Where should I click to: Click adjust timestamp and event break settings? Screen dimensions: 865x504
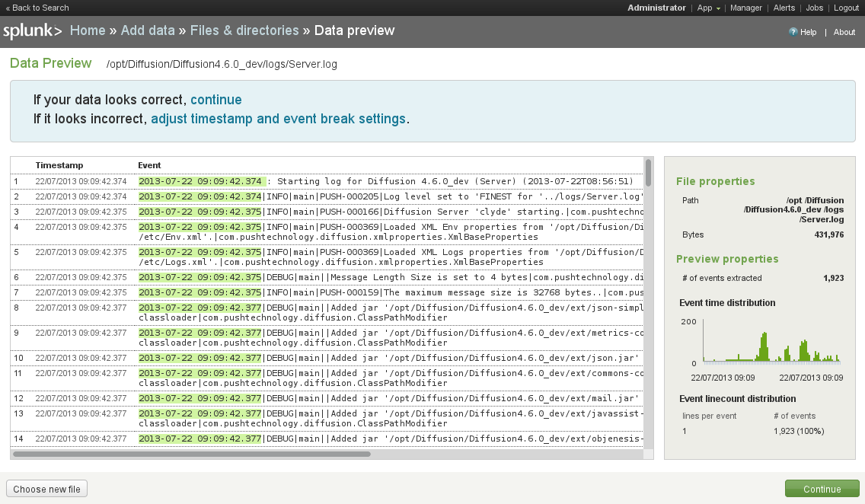point(278,119)
